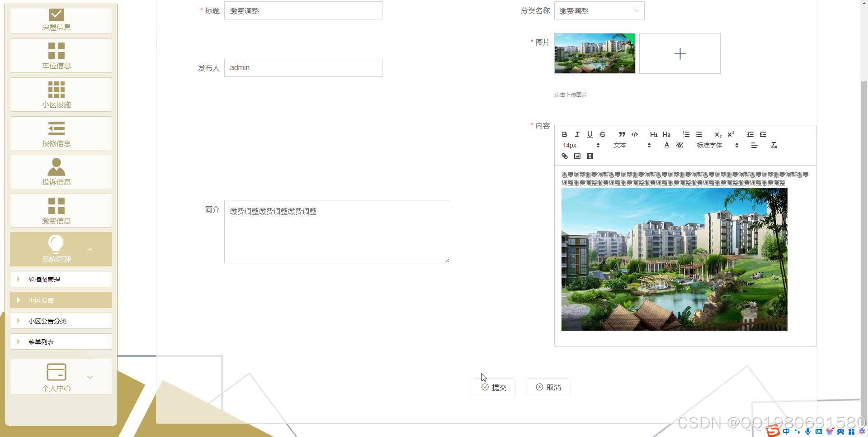
Task: Insert a video using the film icon
Action: tap(590, 156)
